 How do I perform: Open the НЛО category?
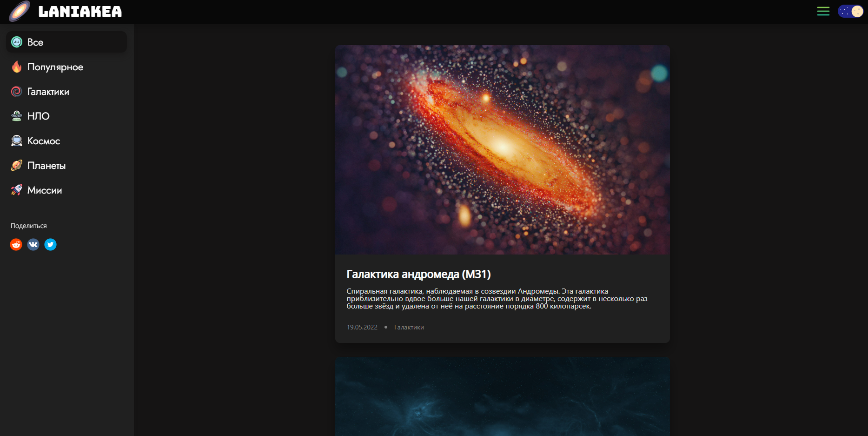click(39, 116)
